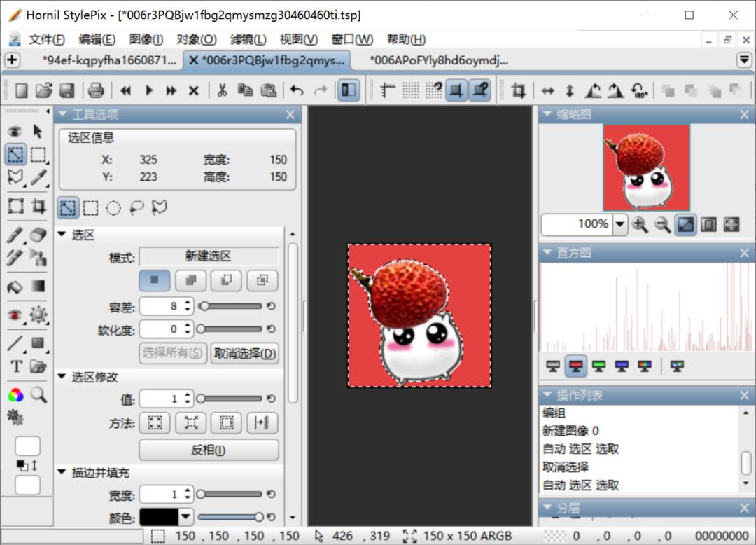Viewport: 756px width, 545px height.
Task: Select the Gradient tool
Action: click(38, 287)
